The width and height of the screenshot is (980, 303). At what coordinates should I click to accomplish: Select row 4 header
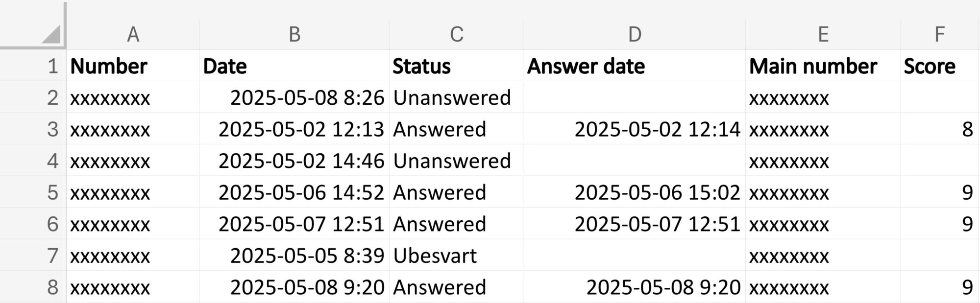[x=33, y=161]
